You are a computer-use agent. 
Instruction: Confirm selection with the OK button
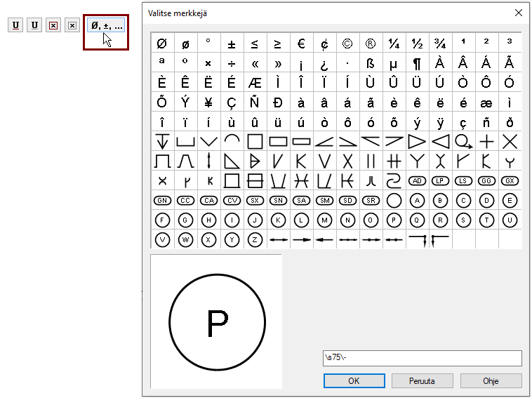coord(354,381)
